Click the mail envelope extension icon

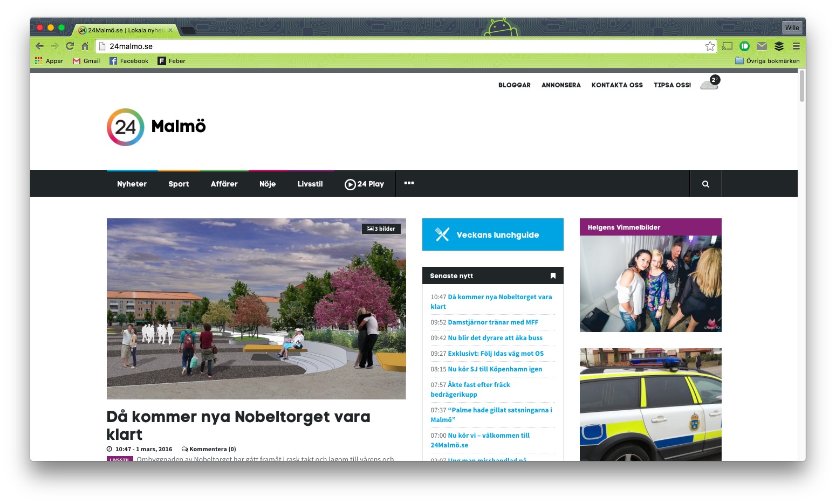(762, 46)
